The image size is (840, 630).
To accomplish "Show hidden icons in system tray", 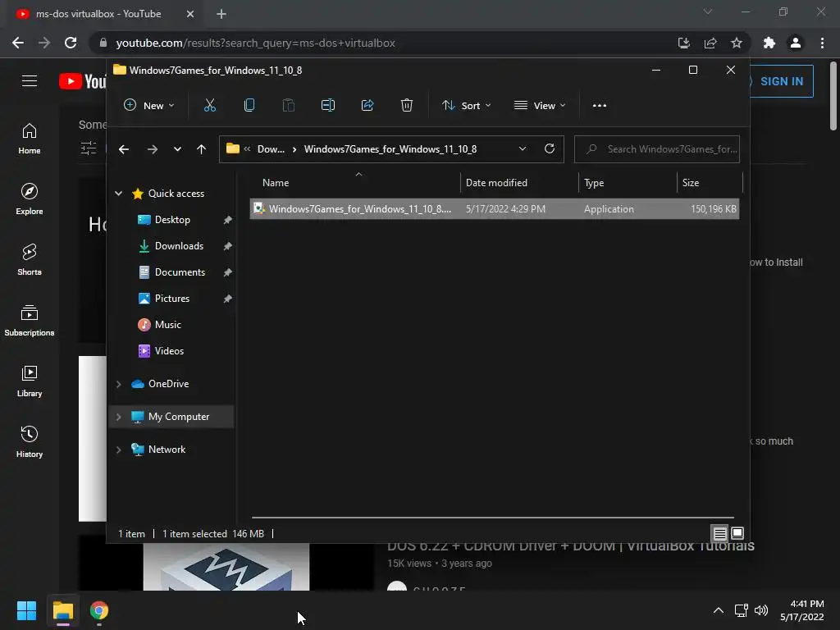I will pyautogui.click(x=719, y=610).
